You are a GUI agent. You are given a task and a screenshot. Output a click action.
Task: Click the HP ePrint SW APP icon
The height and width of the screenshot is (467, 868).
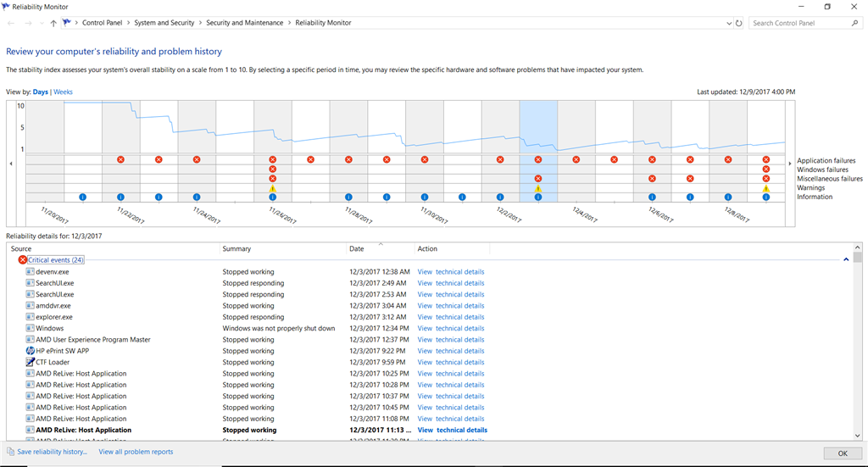click(x=30, y=351)
